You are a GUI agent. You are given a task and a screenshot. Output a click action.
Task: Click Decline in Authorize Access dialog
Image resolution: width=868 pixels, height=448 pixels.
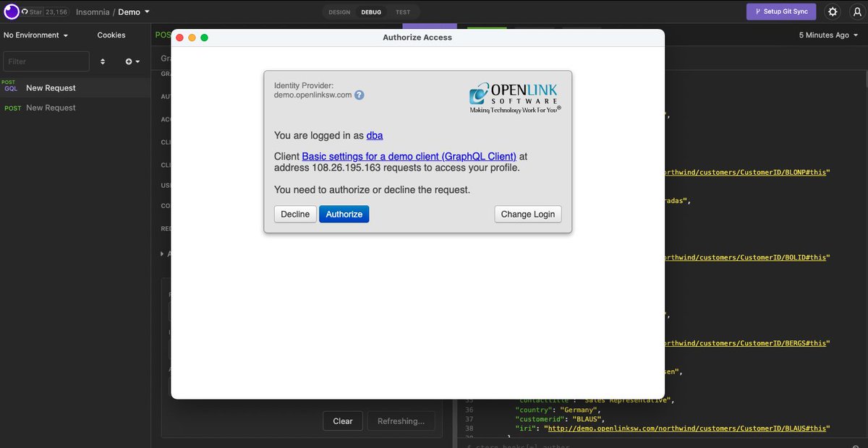pyautogui.click(x=295, y=214)
